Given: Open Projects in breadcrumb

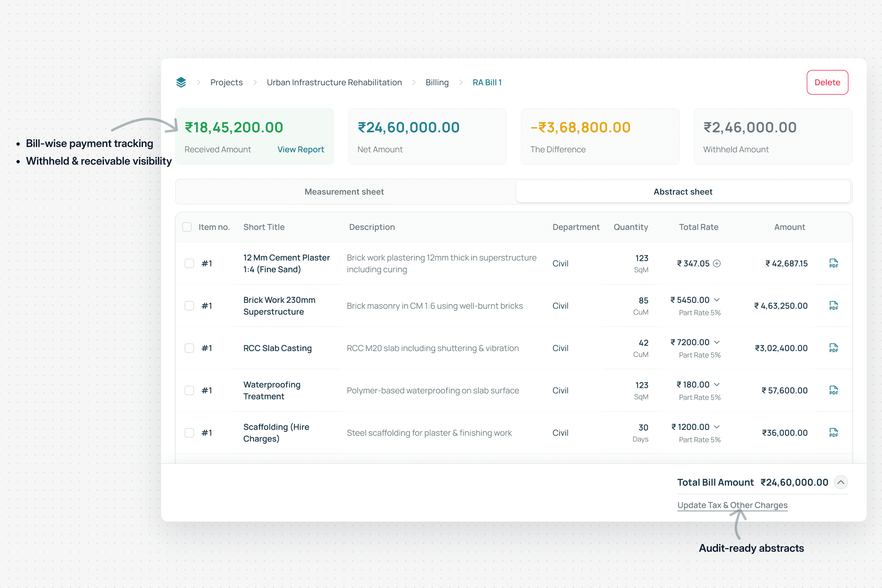Looking at the screenshot, I should tap(226, 82).
